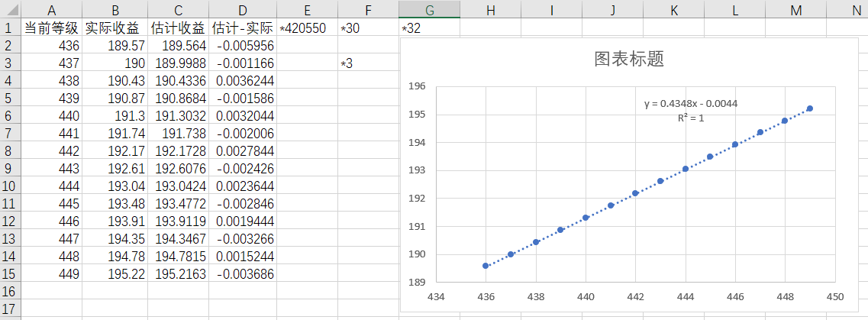Click cell F1 '*30'
Viewport: 868px width, 320px height.
point(368,27)
